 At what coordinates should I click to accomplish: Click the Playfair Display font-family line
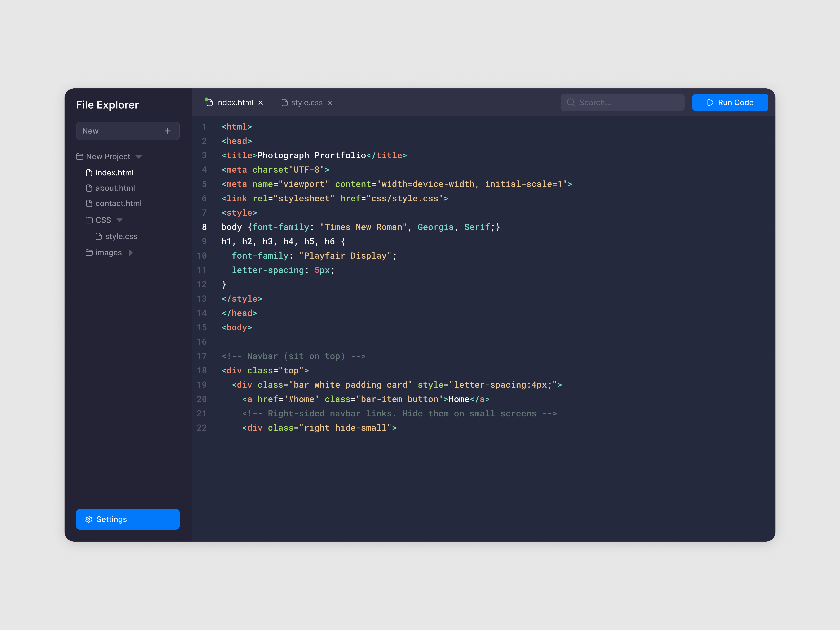(x=314, y=256)
